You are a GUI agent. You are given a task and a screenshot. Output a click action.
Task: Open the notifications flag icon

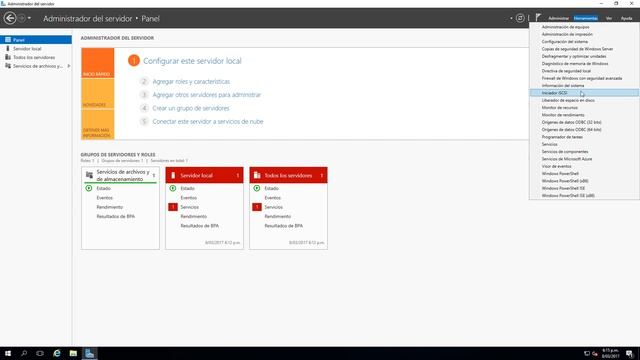pos(538,18)
